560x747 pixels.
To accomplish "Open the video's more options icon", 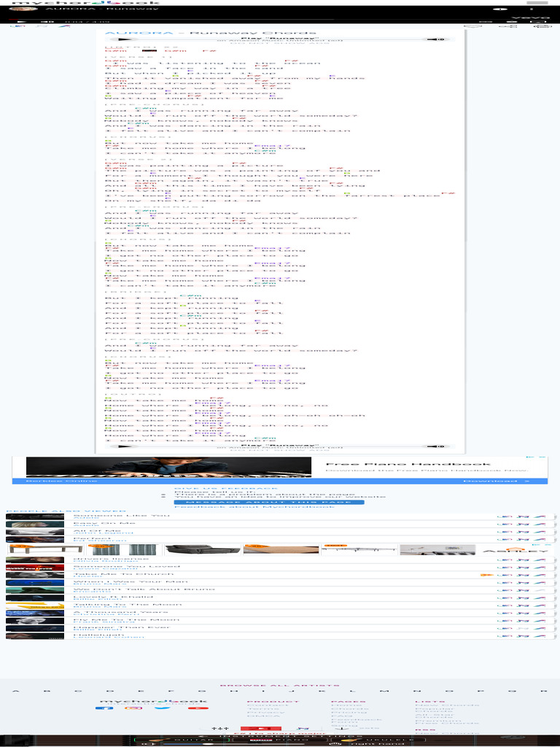I will point(532,9).
